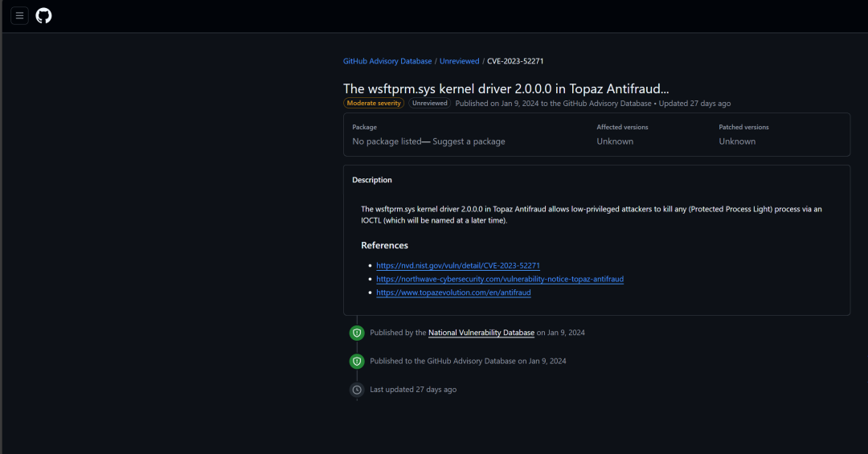
Task: Go to GitHub homepage via Octocat logo
Action: [x=43, y=15]
